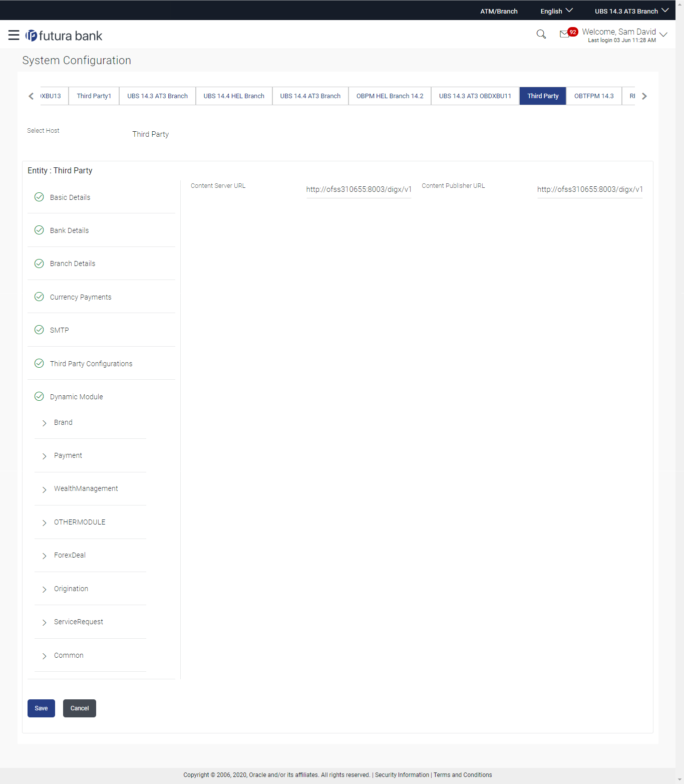Open the Security Information link

(402, 775)
